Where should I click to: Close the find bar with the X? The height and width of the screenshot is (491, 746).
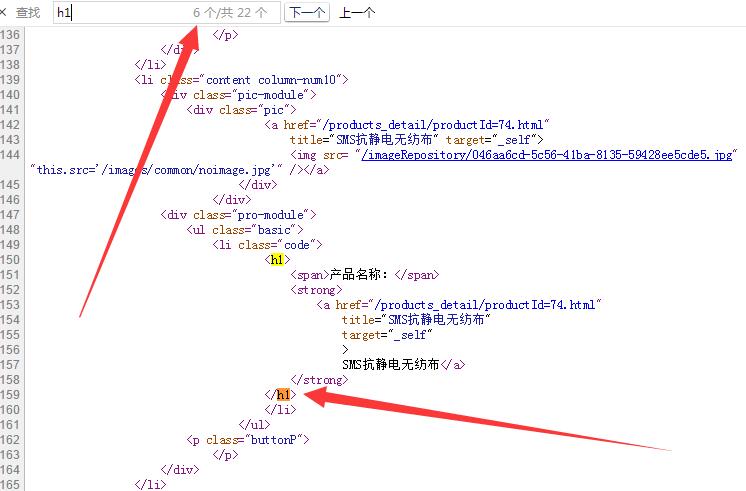2,12
